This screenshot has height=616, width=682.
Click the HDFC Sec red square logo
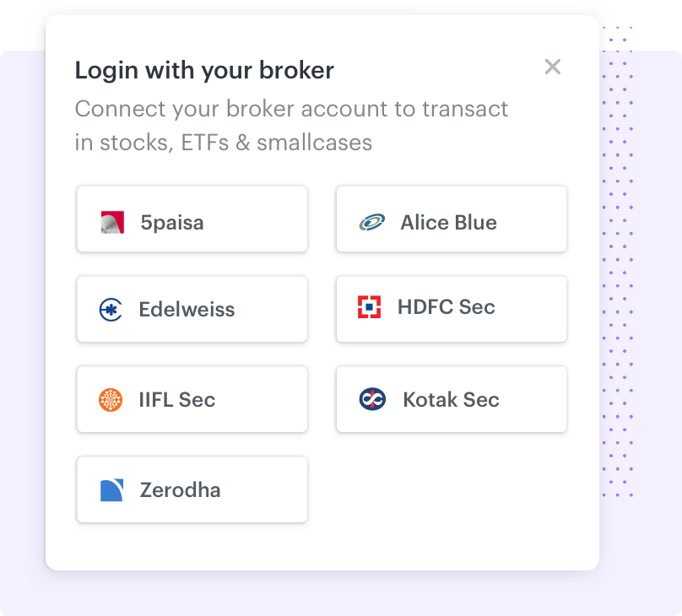point(370,307)
